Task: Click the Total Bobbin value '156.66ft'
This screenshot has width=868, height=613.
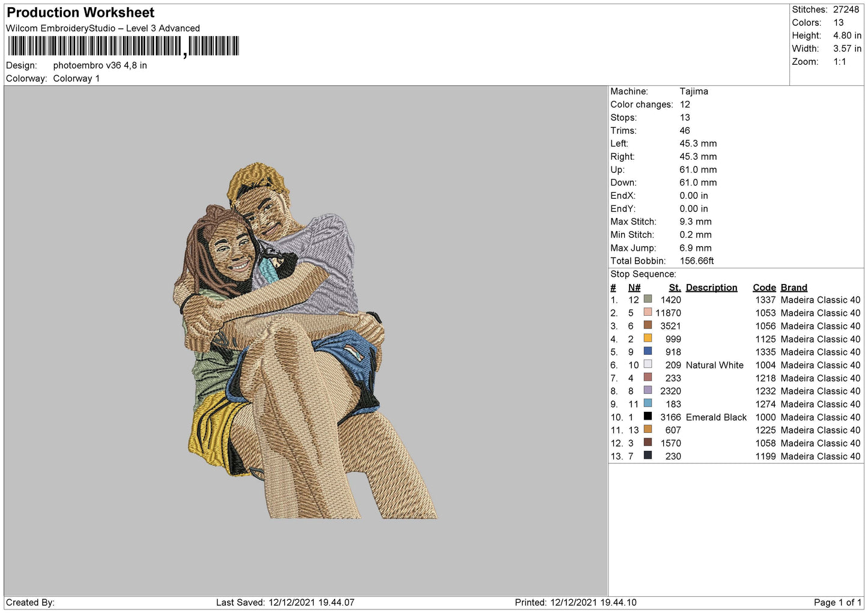Action: click(x=697, y=261)
